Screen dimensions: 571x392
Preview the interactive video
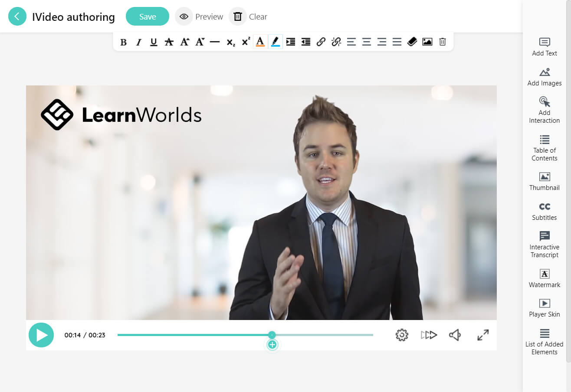(x=199, y=16)
